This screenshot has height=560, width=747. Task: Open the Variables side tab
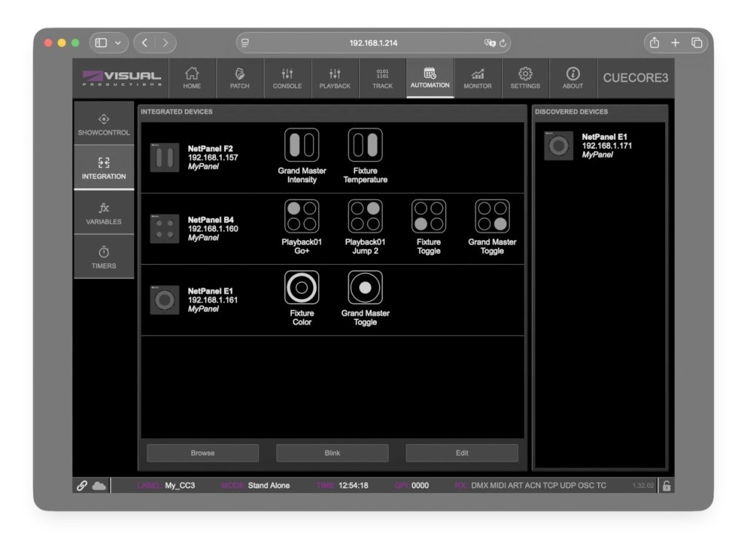(104, 213)
